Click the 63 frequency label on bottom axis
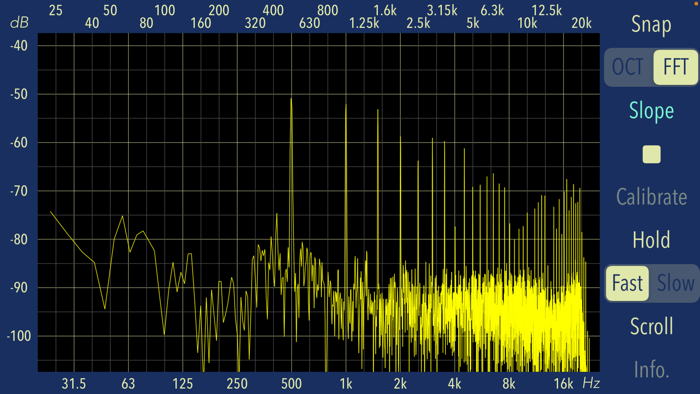 128,383
